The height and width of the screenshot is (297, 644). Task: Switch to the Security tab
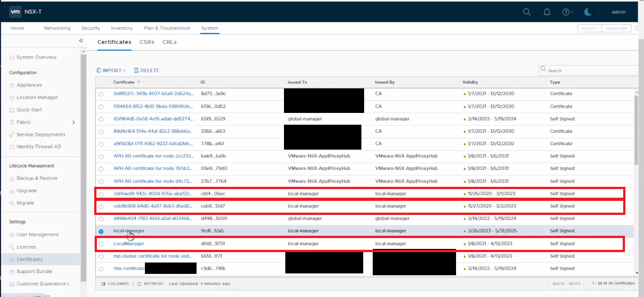point(91,28)
